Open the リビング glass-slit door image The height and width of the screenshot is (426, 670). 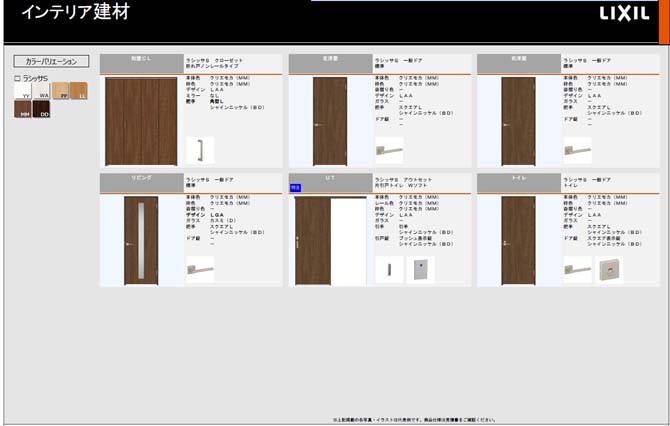point(141,241)
